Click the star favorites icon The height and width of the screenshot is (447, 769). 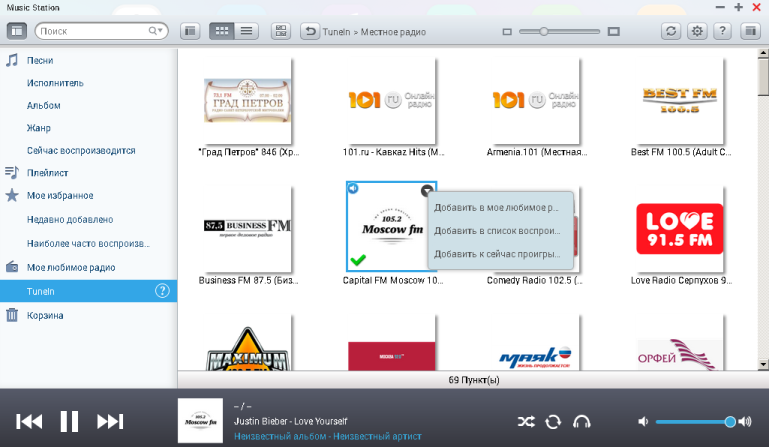tap(12, 195)
